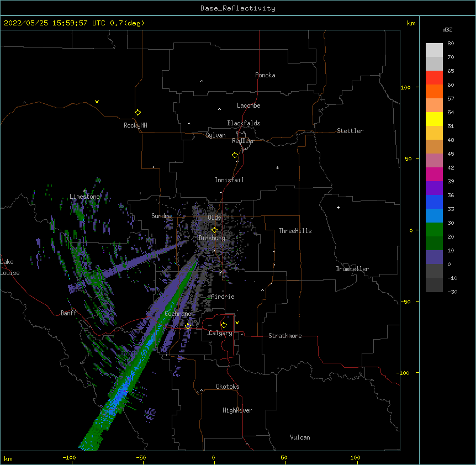Select the Vulcan label
This screenshot has height=465, width=476.
point(300,437)
